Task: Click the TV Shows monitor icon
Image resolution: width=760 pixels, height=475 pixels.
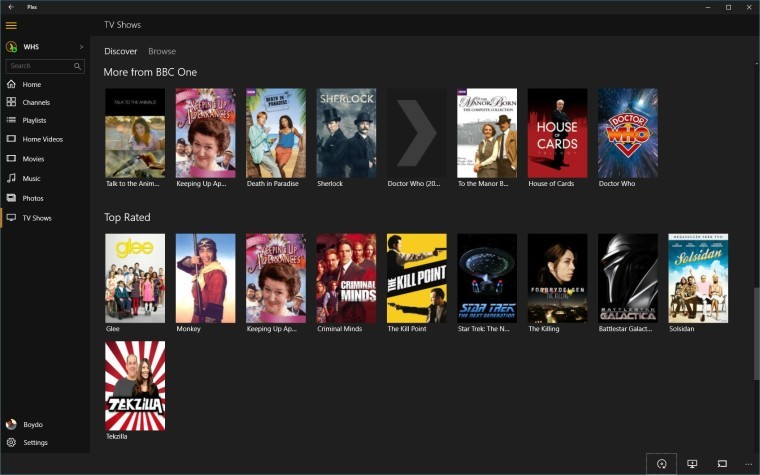Action: 11,218
